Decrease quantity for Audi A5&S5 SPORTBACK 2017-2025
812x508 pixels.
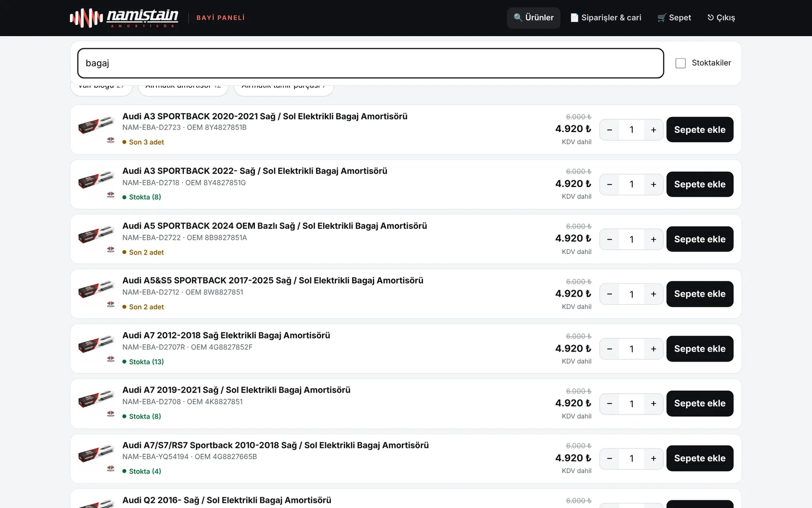tap(610, 294)
